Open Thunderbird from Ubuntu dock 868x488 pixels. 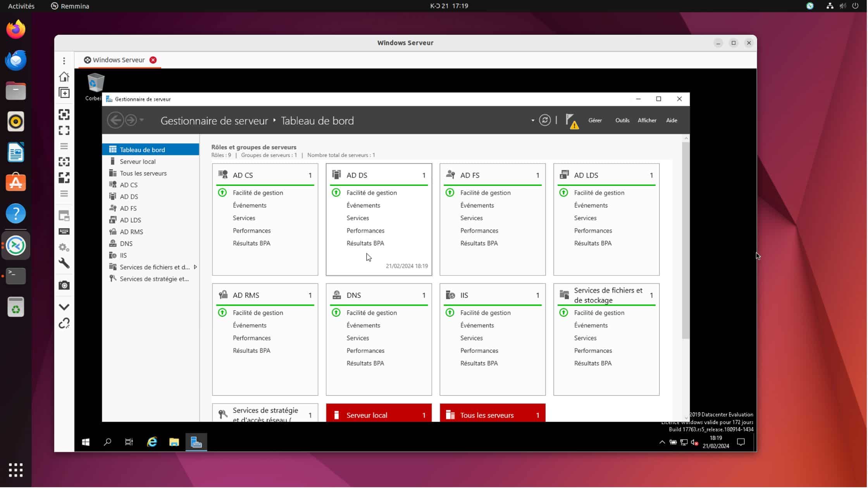click(16, 60)
